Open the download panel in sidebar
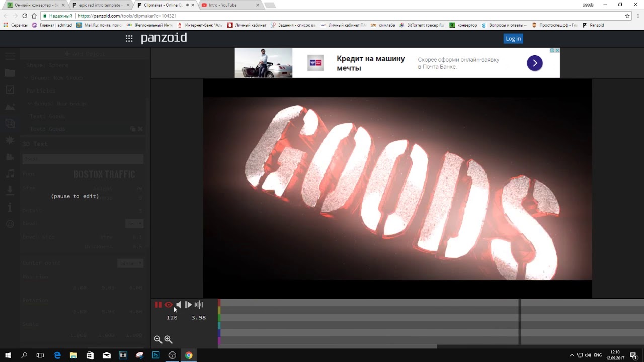Screen dimensions: 644x362 tap(10, 190)
